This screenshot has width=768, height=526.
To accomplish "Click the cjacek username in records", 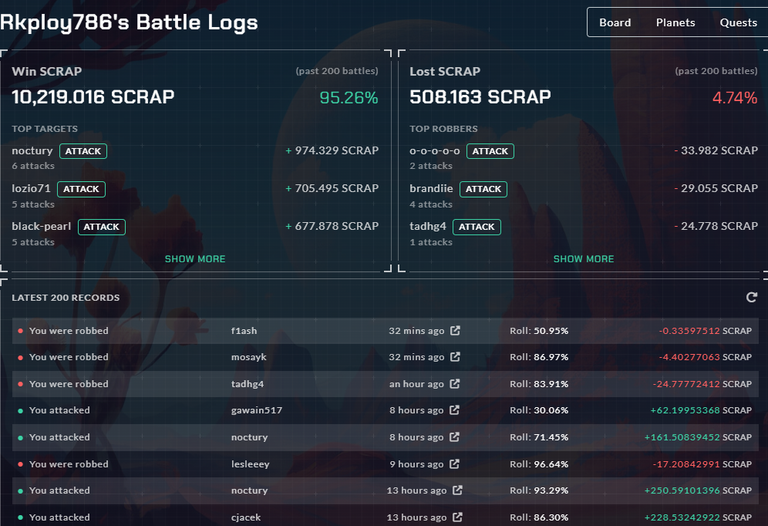I will click(x=246, y=517).
